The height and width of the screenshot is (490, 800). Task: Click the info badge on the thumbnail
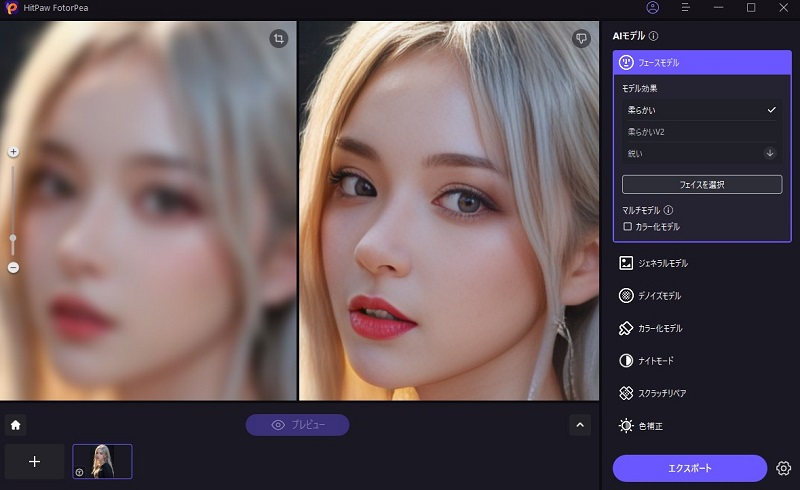(80, 472)
